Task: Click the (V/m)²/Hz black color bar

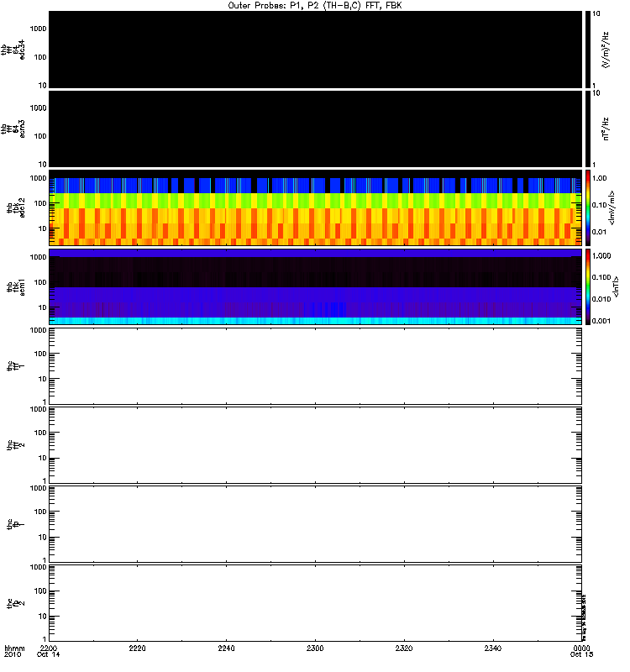Action: [x=588, y=50]
